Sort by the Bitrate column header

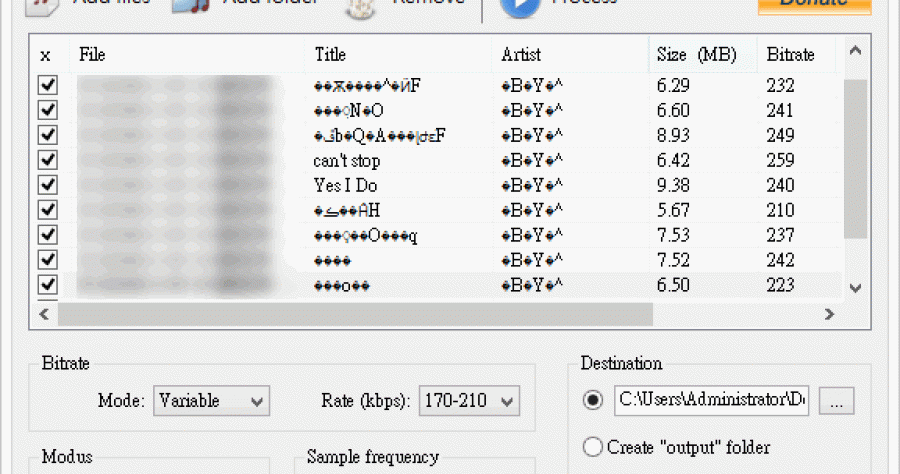click(x=797, y=55)
